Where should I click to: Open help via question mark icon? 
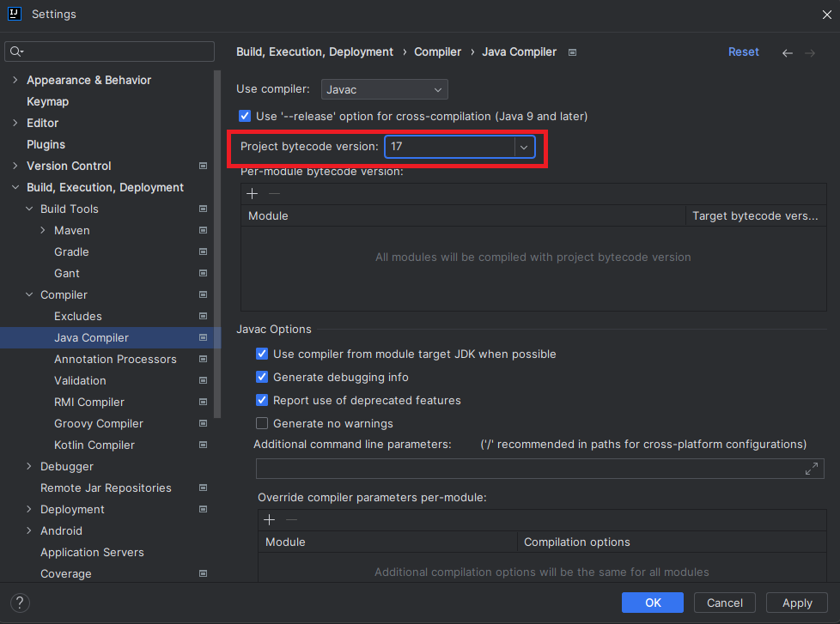(x=20, y=603)
